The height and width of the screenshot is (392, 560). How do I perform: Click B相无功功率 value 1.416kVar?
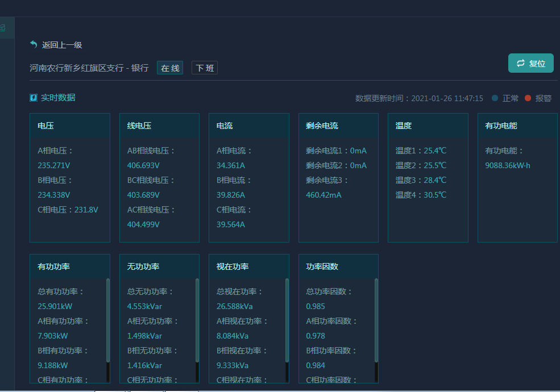click(144, 365)
